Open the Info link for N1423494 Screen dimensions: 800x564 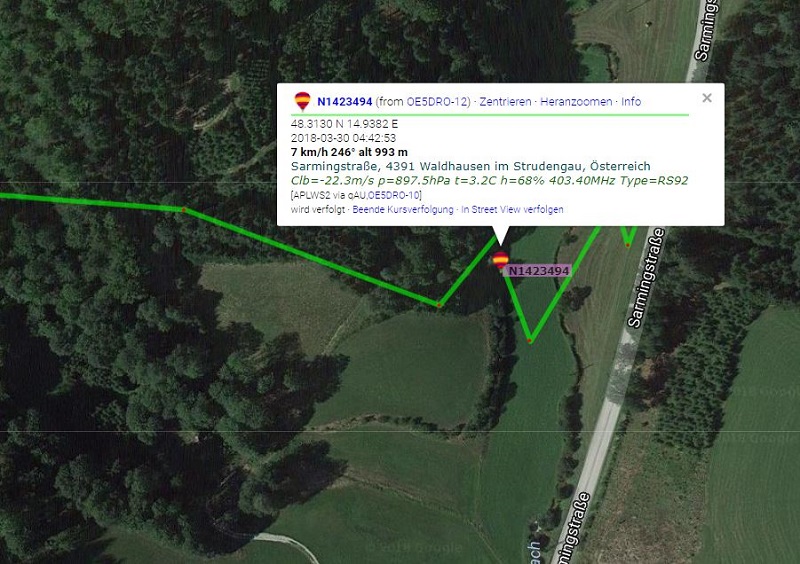[x=631, y=102]
